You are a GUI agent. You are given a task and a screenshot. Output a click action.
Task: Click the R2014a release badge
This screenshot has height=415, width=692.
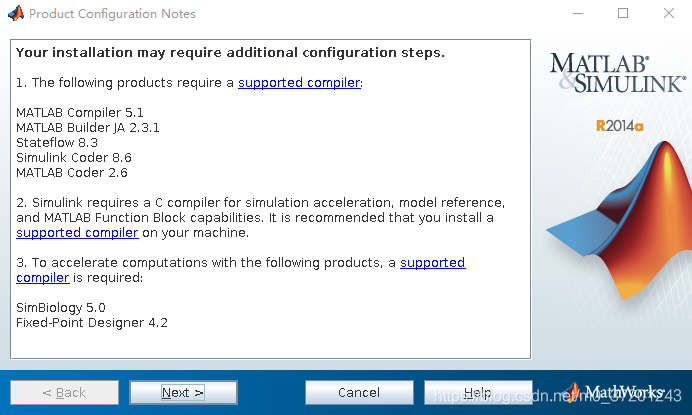pyautogui.click(x=621, y=126)
